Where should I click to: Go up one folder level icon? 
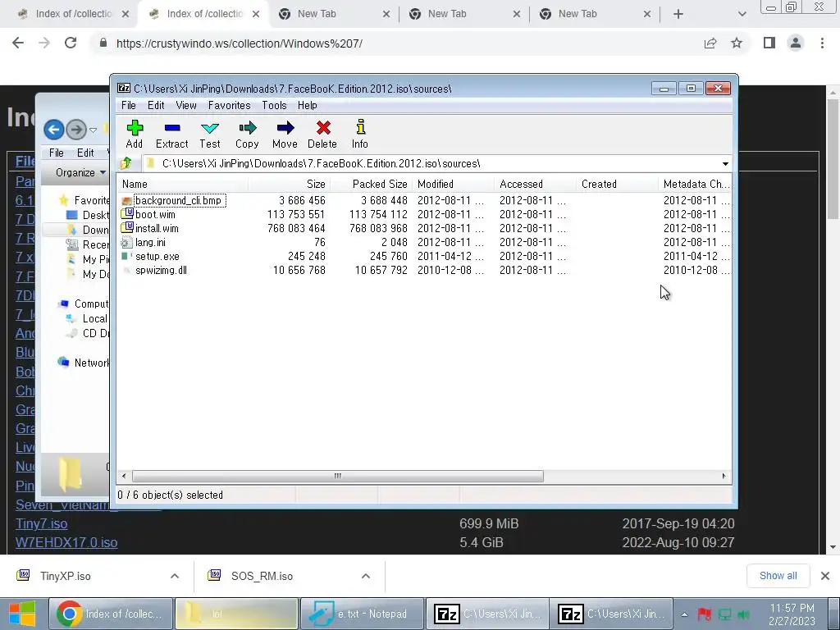126,163
